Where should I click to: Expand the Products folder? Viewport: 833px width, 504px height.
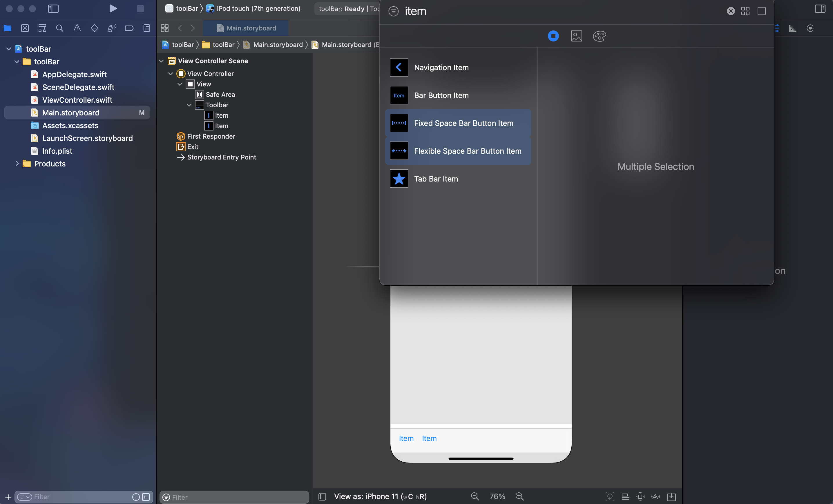[17, 164]
